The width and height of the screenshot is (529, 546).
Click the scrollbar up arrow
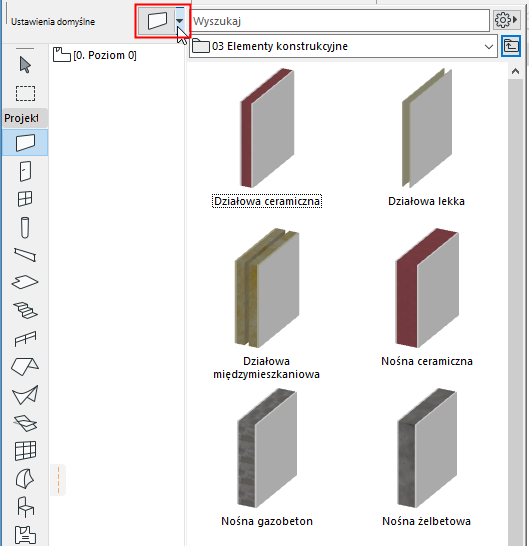coord(515,71)
